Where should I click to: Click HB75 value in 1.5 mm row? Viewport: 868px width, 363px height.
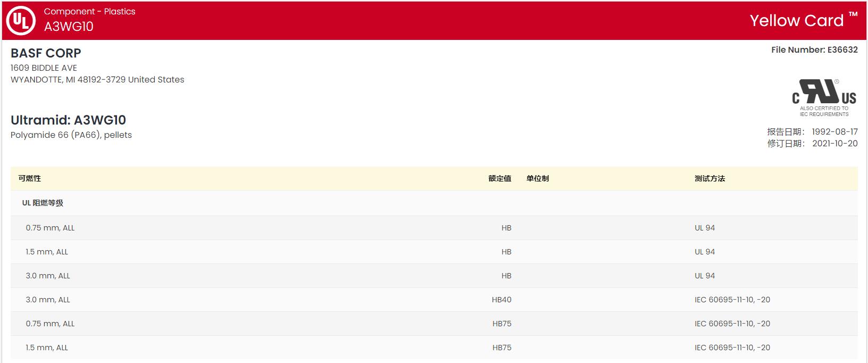[502, 348]
